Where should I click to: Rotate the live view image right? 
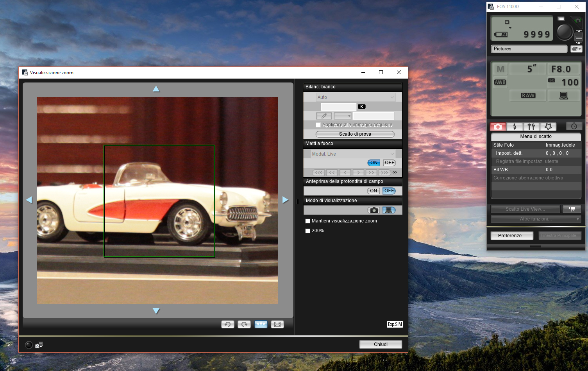(244, 324)
